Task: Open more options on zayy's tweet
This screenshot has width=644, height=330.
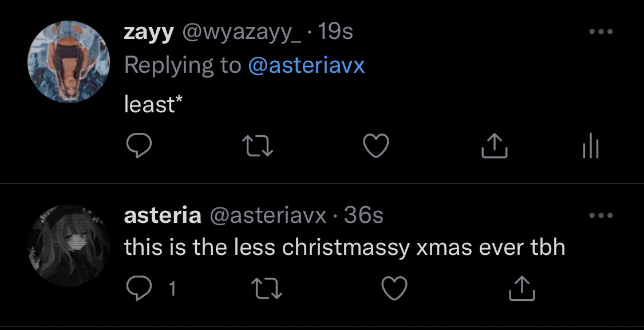Action: coord(600,32)
